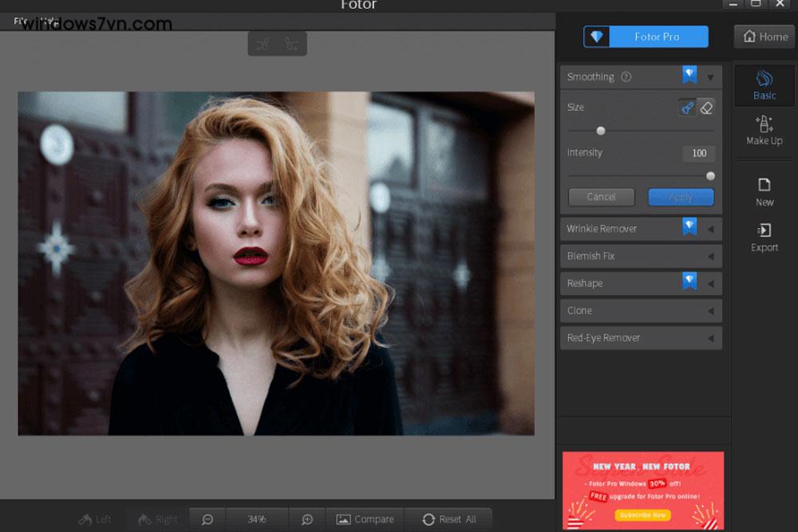Click Reset All

[x=448, y=519]
